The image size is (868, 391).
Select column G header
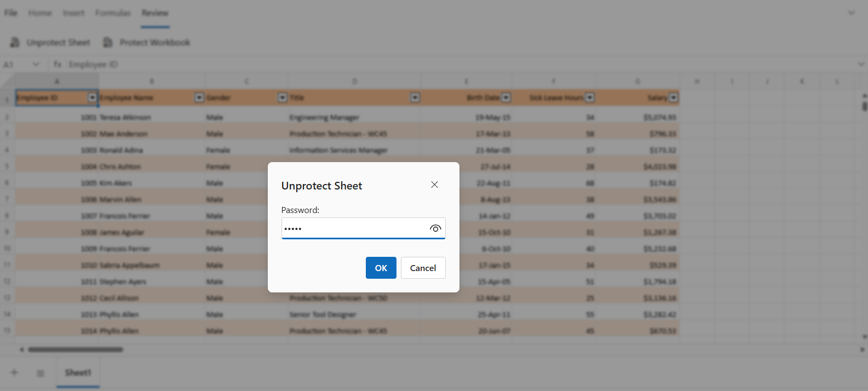pyautogui.click(x=637, y=81)
